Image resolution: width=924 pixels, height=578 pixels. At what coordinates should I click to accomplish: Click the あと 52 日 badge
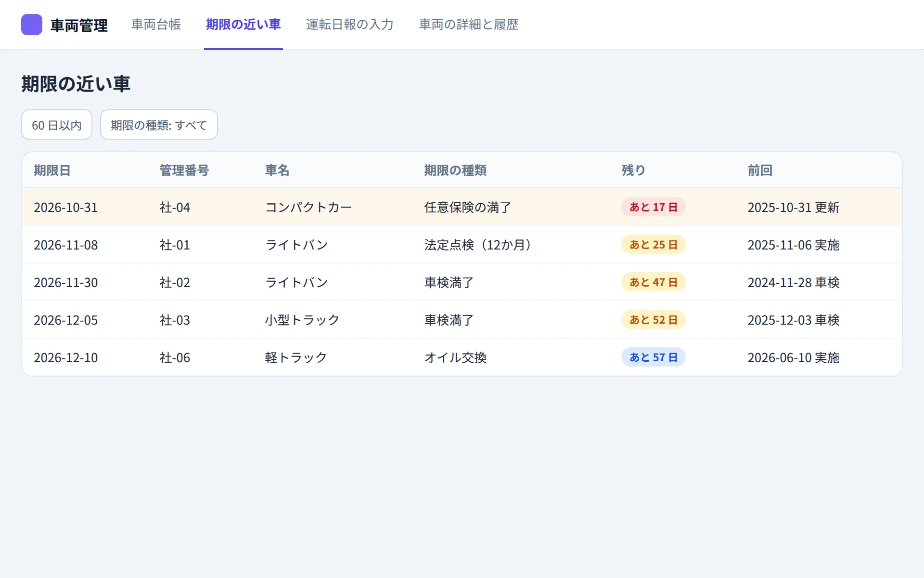click(x=654, y=320)
